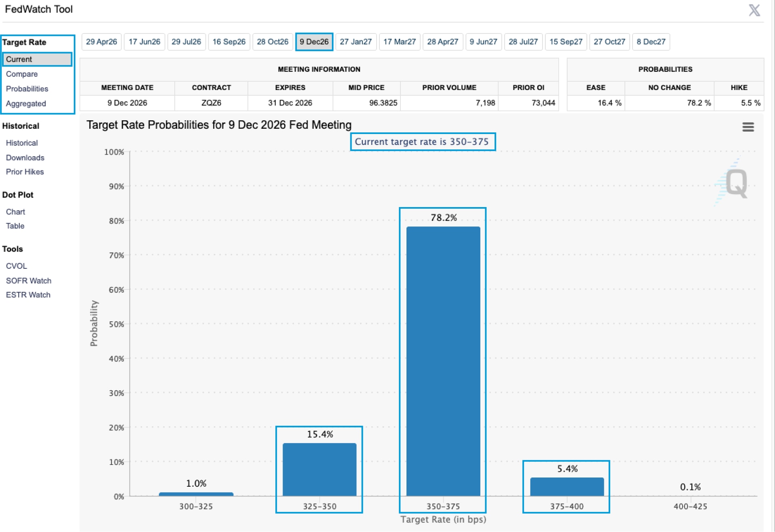Click the 78.2% bar data label
The height and width of the screenshot is (532, 775).
444,218
